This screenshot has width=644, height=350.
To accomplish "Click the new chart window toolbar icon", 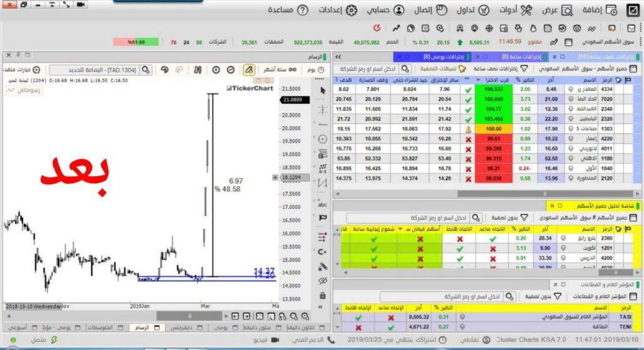I will click(x=631, y=28).
